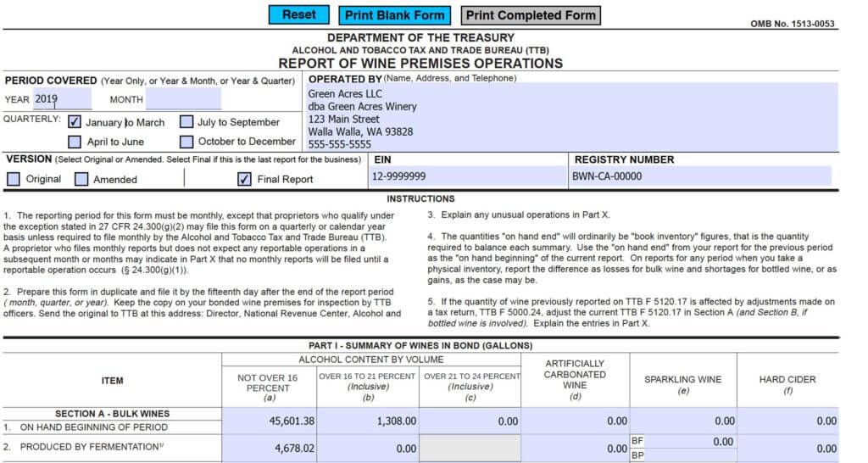This screenshot has height=463, width=868.
Task: Check the Amended version checkbox
Action: click(x=81, y=179)
